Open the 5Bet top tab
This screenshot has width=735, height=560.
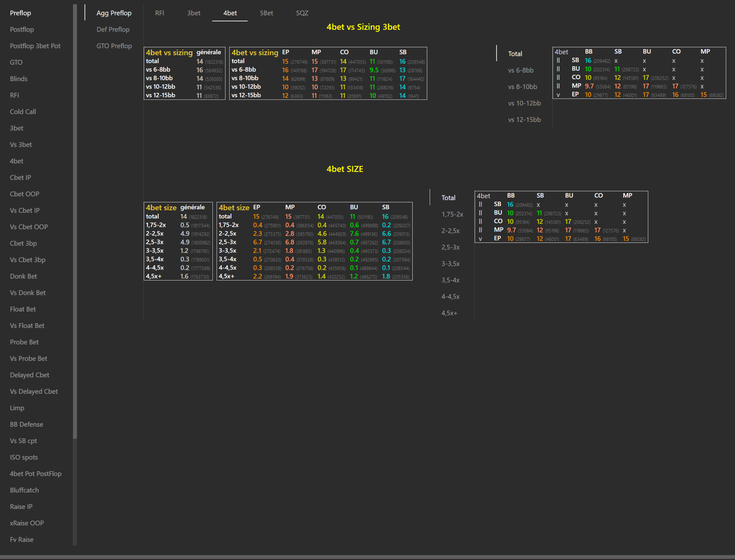point(266,13)
